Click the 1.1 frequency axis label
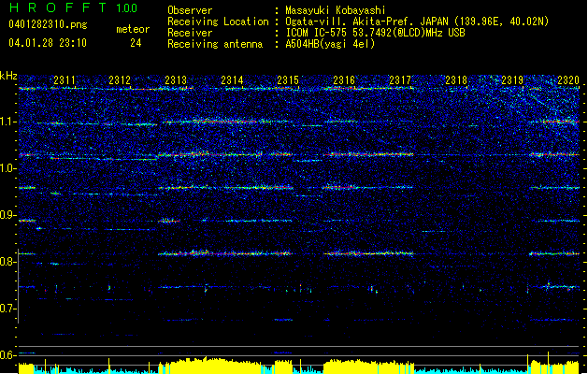The width and height of the screenshot is (588, 374). point(8,122)
